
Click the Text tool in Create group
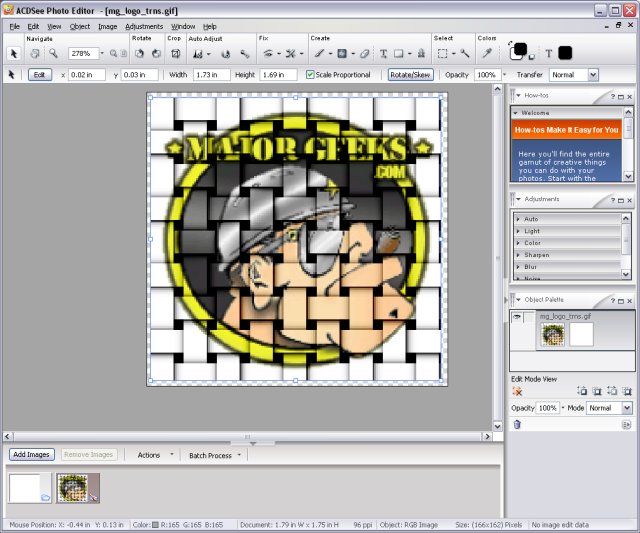[x=383, y=53]
